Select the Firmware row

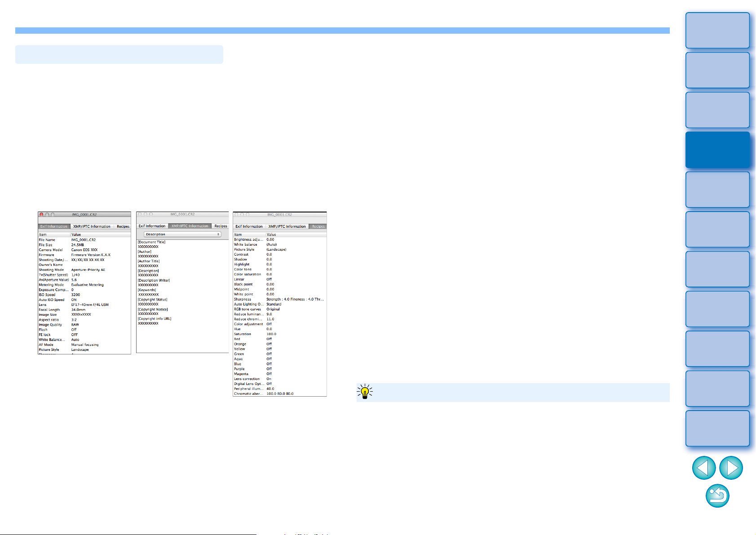pos(84,255)
